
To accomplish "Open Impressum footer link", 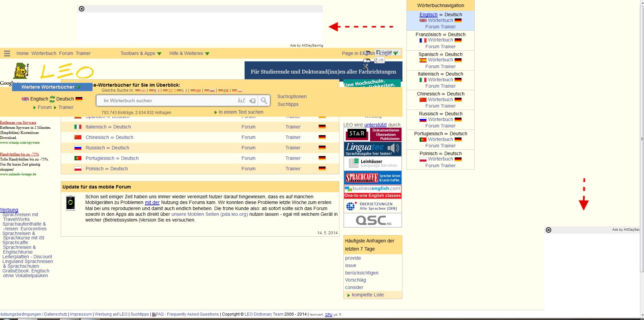I will 81,314.
